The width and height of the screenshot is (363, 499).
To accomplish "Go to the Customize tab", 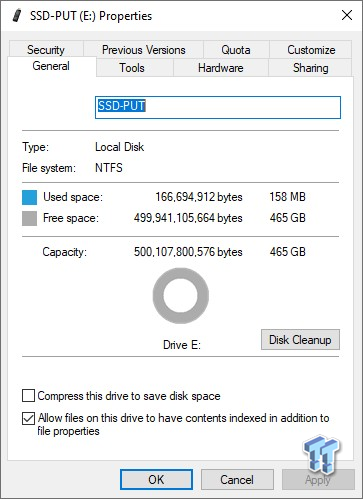I will pyautogui.click(x=311, y=50).
